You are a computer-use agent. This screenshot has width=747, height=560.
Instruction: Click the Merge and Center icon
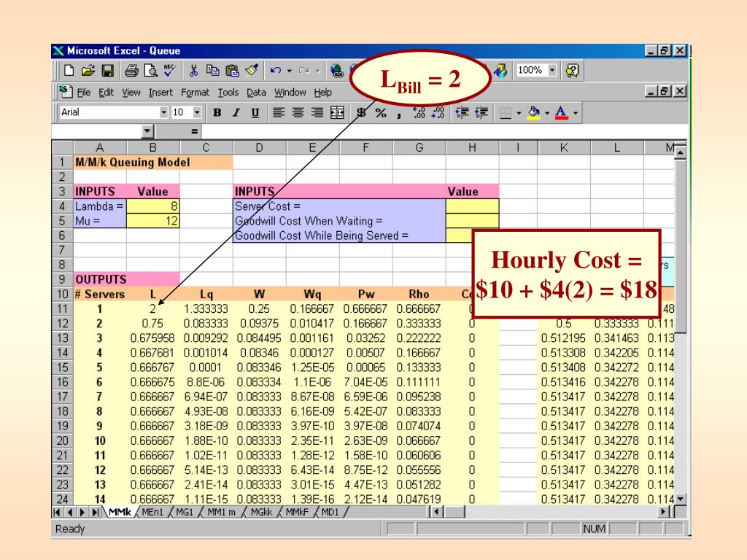(x=337, y=113)
